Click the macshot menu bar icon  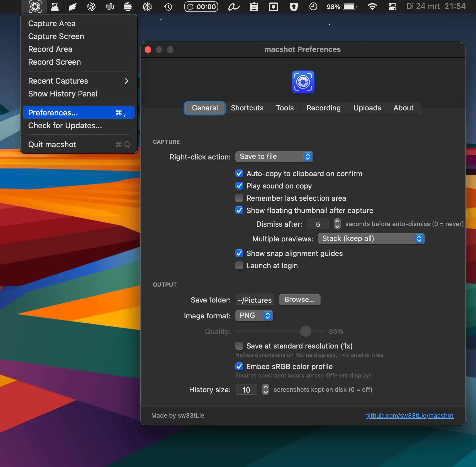pos(35,6)
